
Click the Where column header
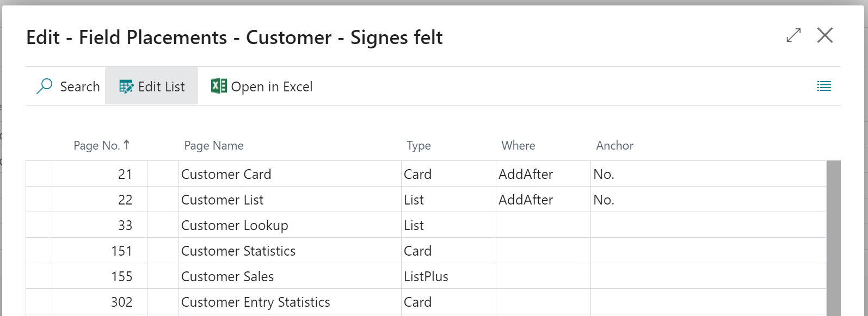[518, 146]
